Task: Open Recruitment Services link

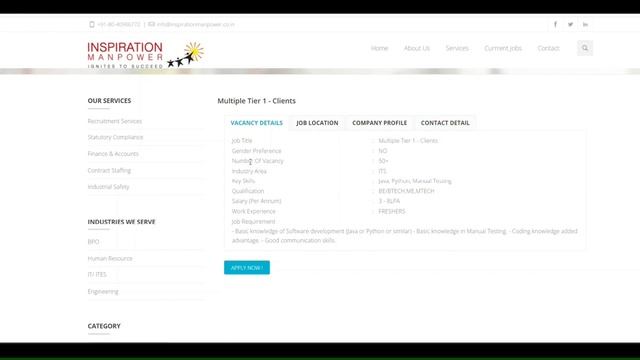Action: tap(115, 121)
